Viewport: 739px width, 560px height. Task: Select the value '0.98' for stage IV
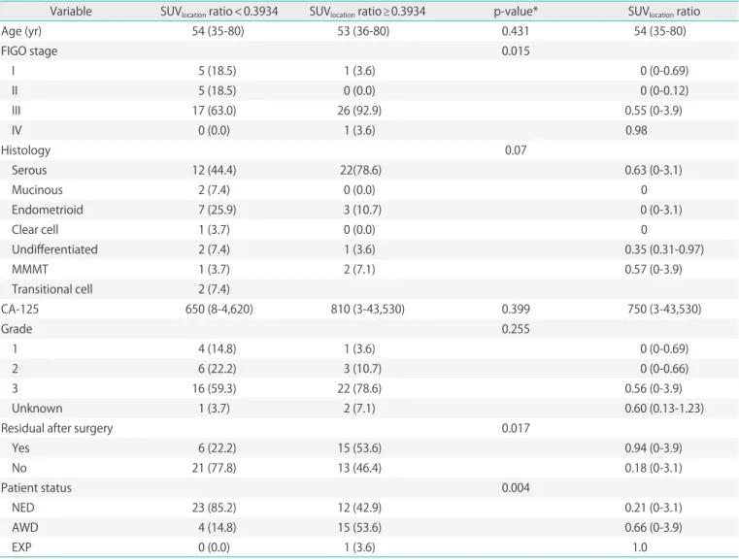(636, 130)
